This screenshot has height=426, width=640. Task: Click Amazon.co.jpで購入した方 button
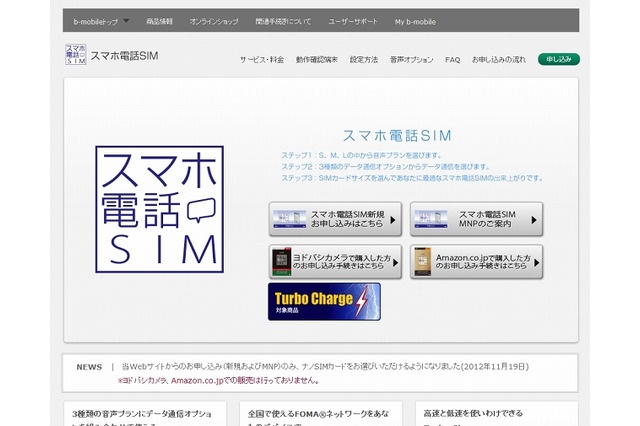click(x=476, y=262)
